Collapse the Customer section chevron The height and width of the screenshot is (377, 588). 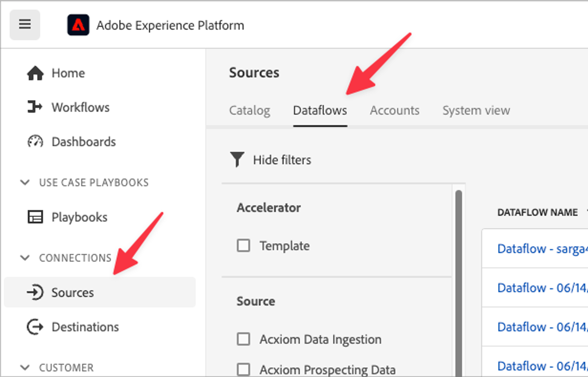[x=25, y=368]
